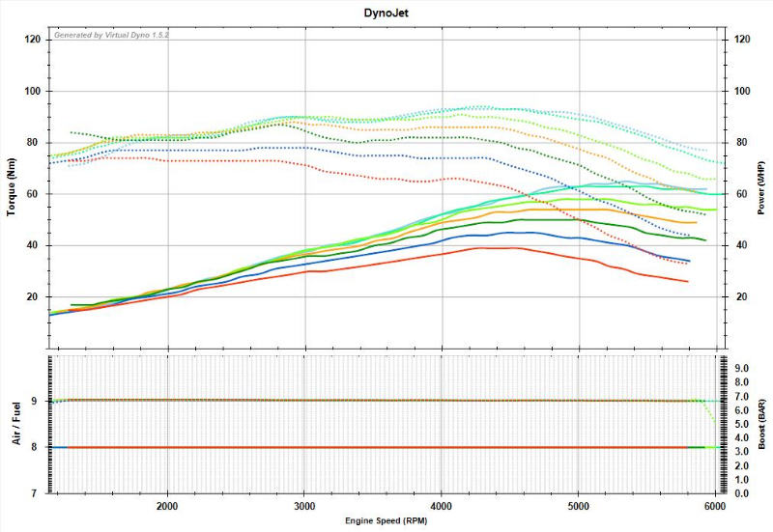Click the 2000 RPM tick label

click(x=168, y=506)
